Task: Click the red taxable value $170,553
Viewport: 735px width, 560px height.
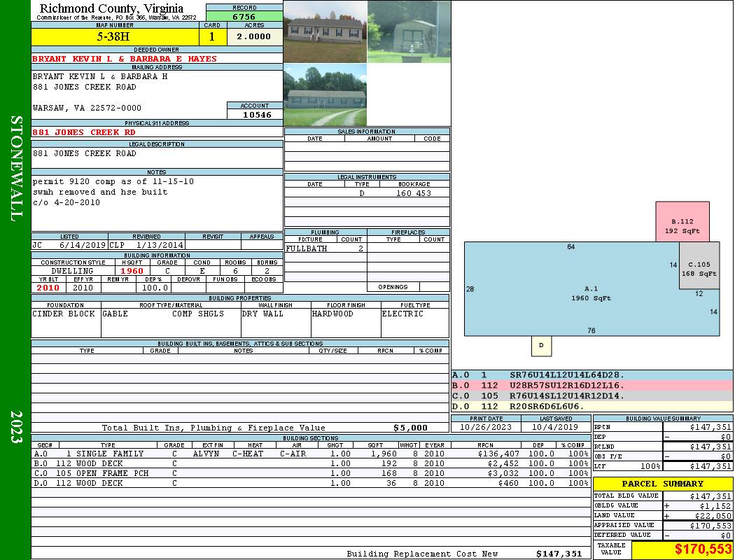Action: 682,550
